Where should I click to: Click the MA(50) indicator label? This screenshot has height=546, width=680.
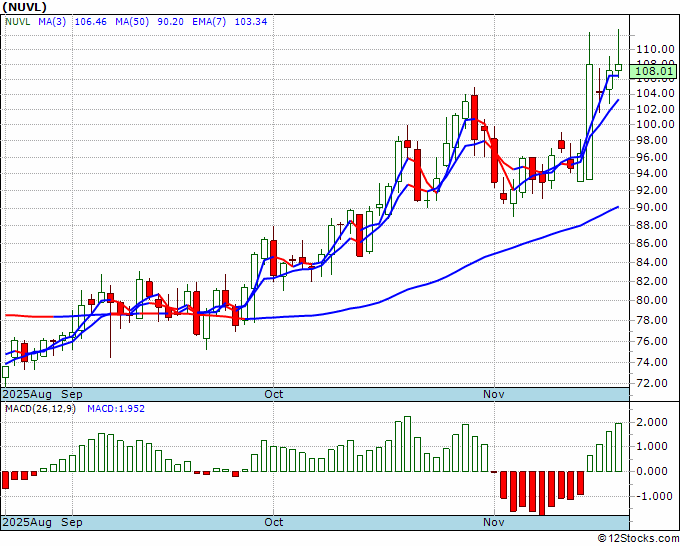coord(132,22)
